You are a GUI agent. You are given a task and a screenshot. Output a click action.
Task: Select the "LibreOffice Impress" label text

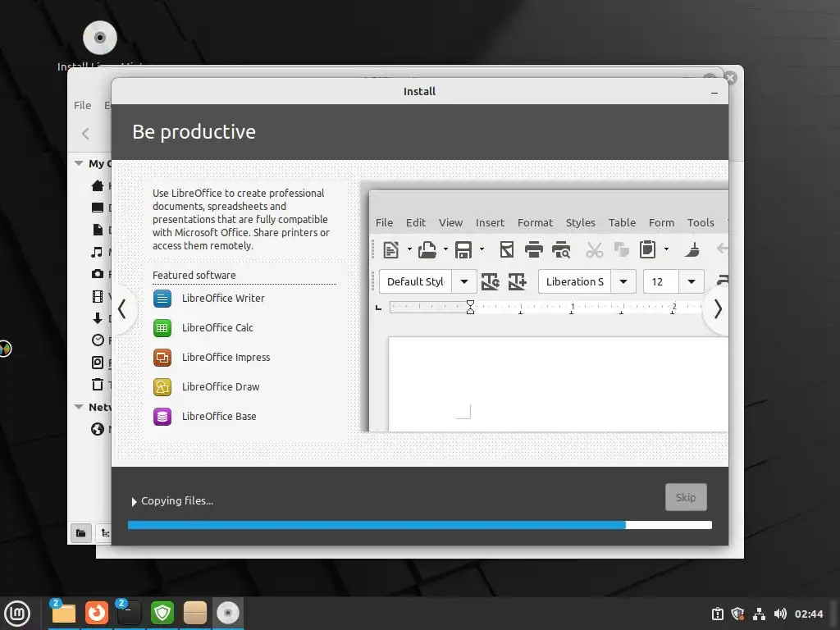point(226,358)
